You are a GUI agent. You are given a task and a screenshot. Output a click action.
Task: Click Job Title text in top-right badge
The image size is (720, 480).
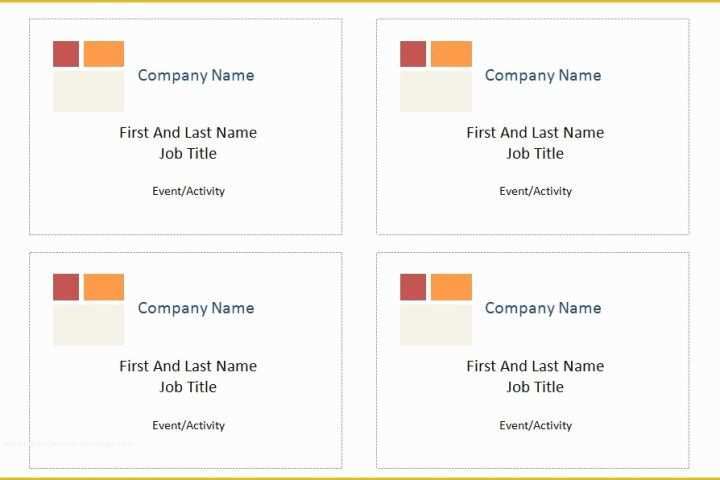click(x=535, y=153)
